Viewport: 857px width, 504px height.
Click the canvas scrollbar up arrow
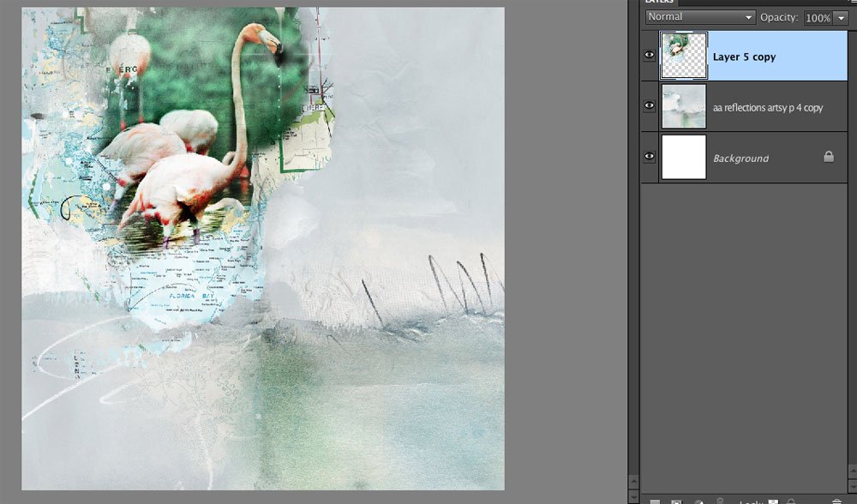tap(633, 482)
